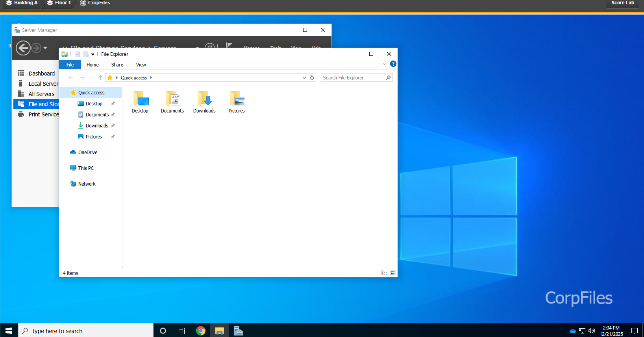The image size is (644, 337).
Task: Open Customize Quick Access Toolbar dropdown
Action: (x=93, y=54)
